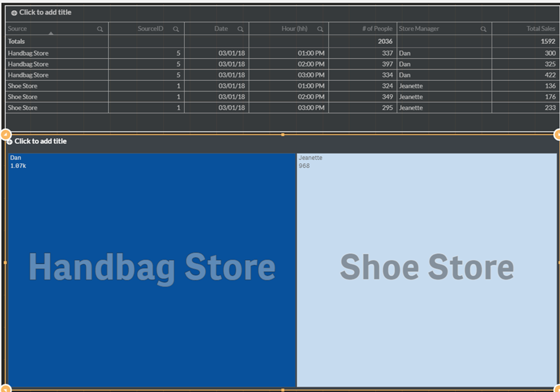Click Total Sales total value 1592

tap(548, 41)
